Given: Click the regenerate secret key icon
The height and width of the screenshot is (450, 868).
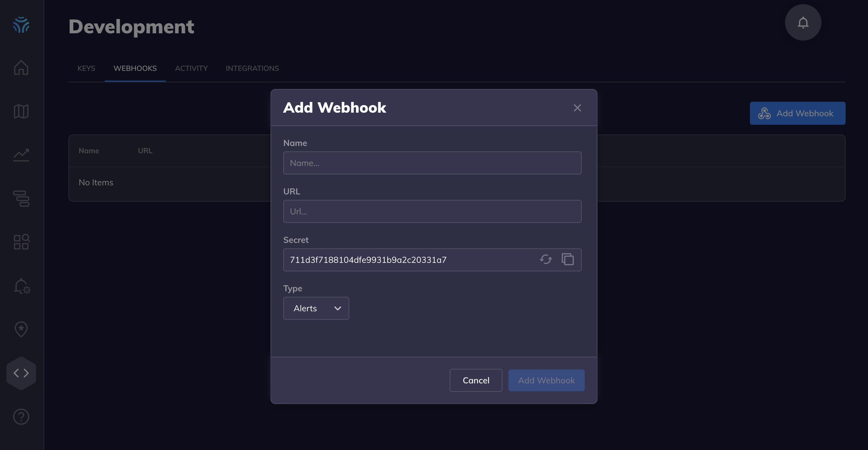Looking at the screenshot, I should 546,260.
